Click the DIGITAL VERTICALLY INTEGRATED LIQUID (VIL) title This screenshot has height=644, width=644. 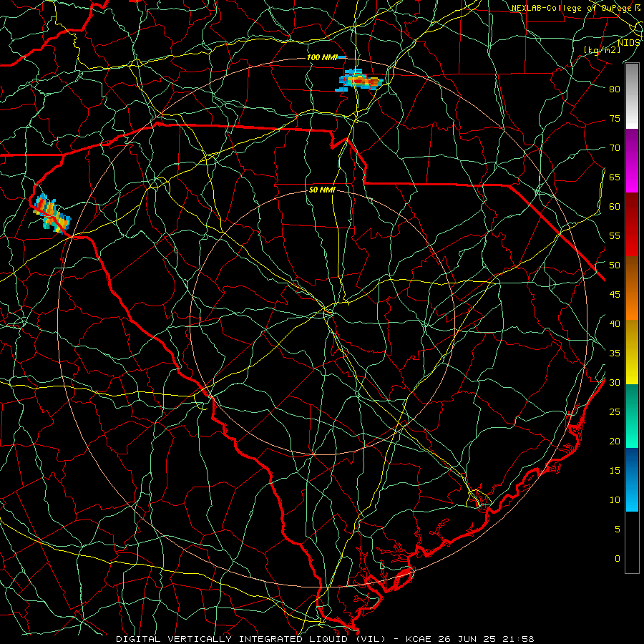pos(251,639)
